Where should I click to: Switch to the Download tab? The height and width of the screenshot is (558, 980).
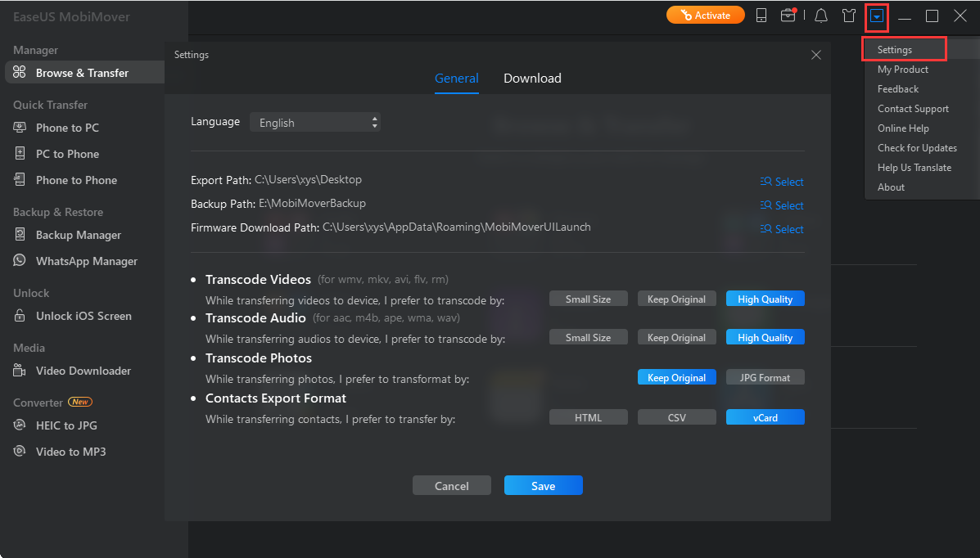pos(532,79)
